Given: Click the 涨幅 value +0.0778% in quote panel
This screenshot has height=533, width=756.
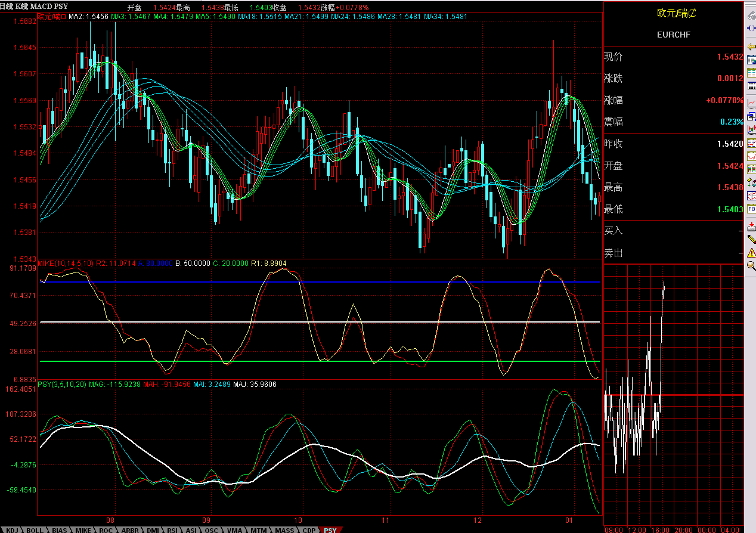Looking at the screenshot, I should pos(725,100).
